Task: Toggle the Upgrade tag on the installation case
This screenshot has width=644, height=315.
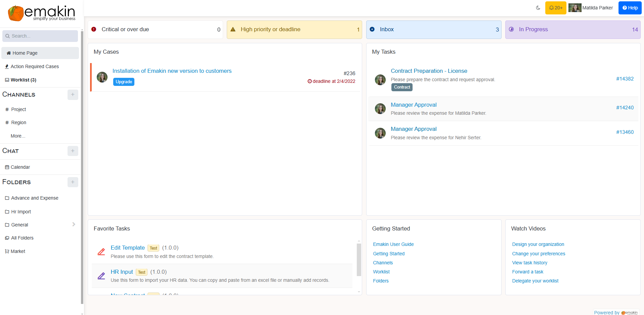Action: 123,82
